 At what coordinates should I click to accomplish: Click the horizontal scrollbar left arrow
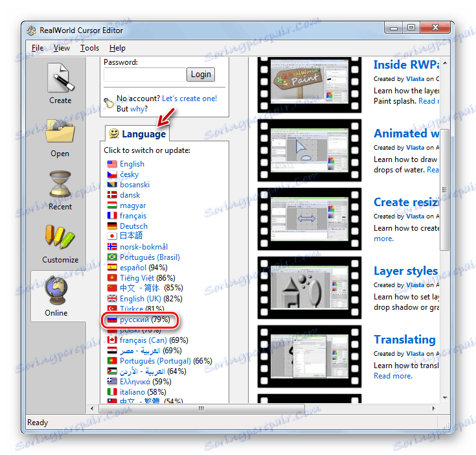(92, 408)
